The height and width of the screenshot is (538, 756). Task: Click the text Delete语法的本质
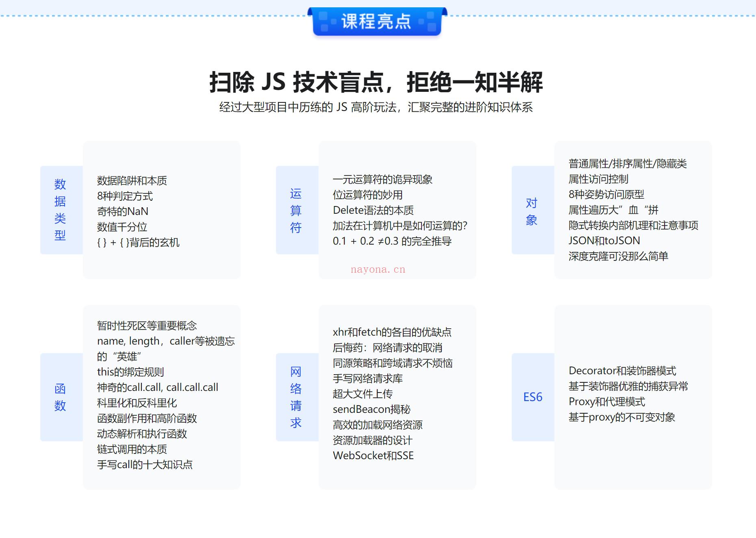click(373, 210)
